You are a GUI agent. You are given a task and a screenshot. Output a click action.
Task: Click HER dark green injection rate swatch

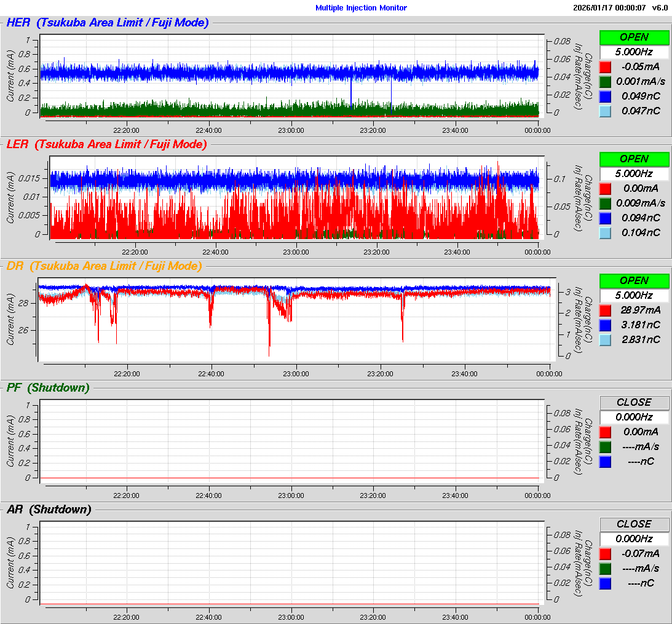(x=606, y=81)
